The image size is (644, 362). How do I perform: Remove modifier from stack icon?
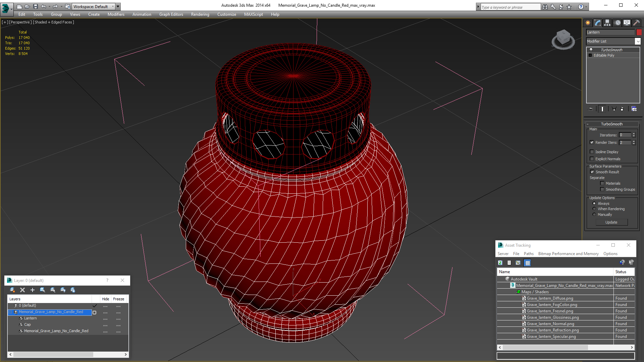622,109
